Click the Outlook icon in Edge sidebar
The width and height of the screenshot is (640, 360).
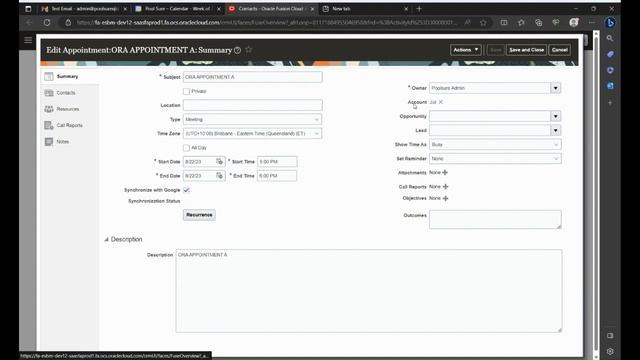pyautogui.click(x=610, y=86)
